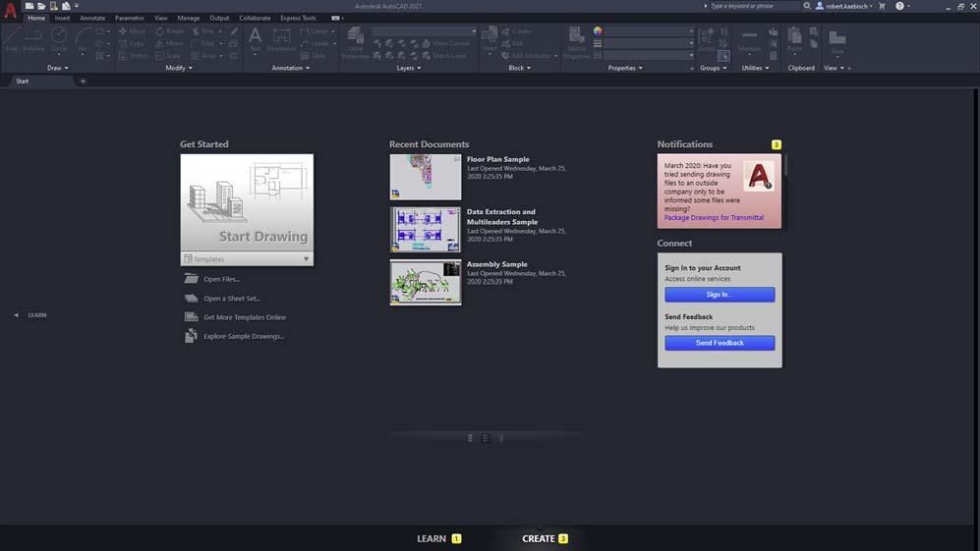Click the Copy tool in Modify panel

pos(132,43)
